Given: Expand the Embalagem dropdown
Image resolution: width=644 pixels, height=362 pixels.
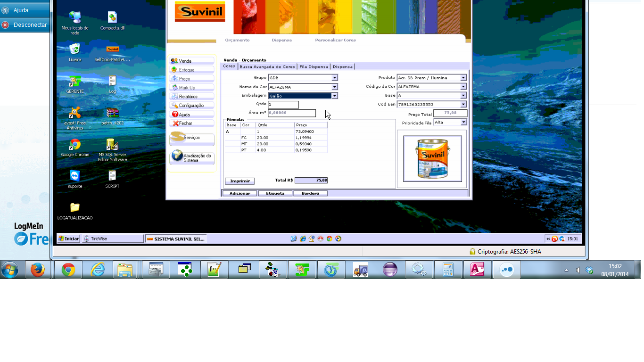Looking at the screenshot, I should (x=335, y=96).
